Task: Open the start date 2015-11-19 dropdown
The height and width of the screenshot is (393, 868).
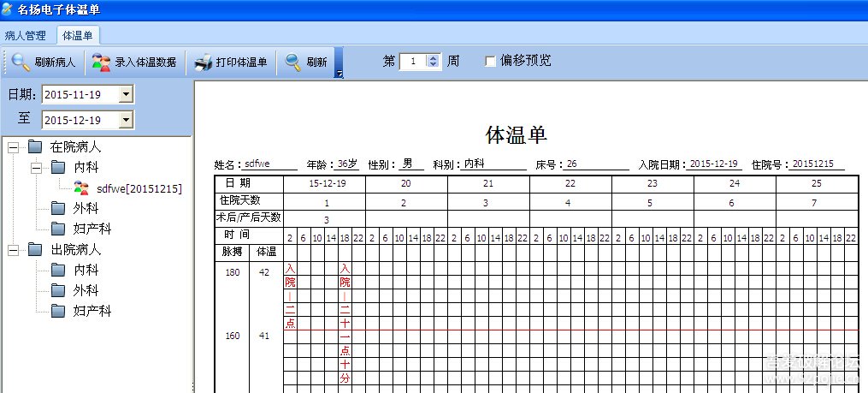Action: (x=127, y=94)
